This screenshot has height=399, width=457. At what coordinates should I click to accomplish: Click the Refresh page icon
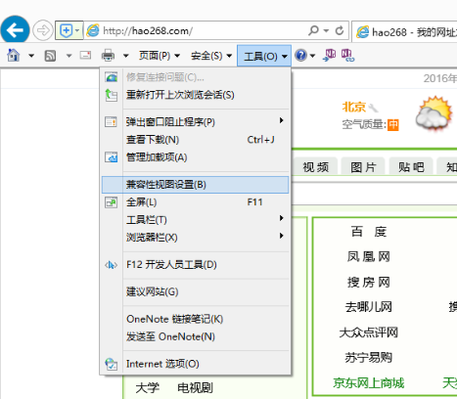click(339, 31)
